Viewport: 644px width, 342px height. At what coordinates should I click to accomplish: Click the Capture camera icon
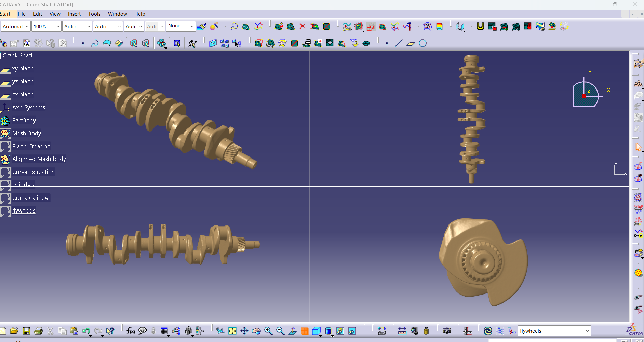coord(447,331)
